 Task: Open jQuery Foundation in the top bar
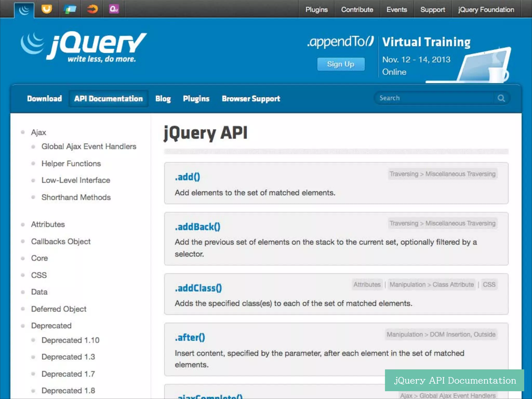[486, 10]
